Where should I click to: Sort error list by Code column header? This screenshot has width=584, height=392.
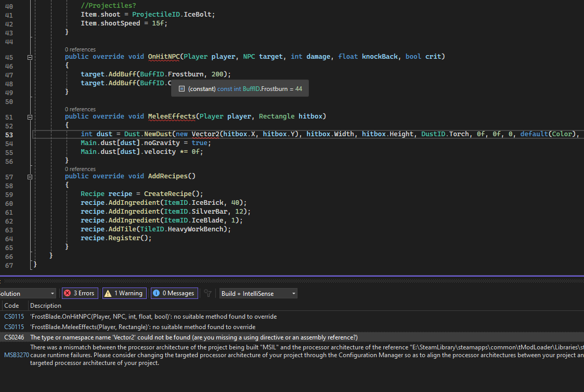[x=11, y=306]
